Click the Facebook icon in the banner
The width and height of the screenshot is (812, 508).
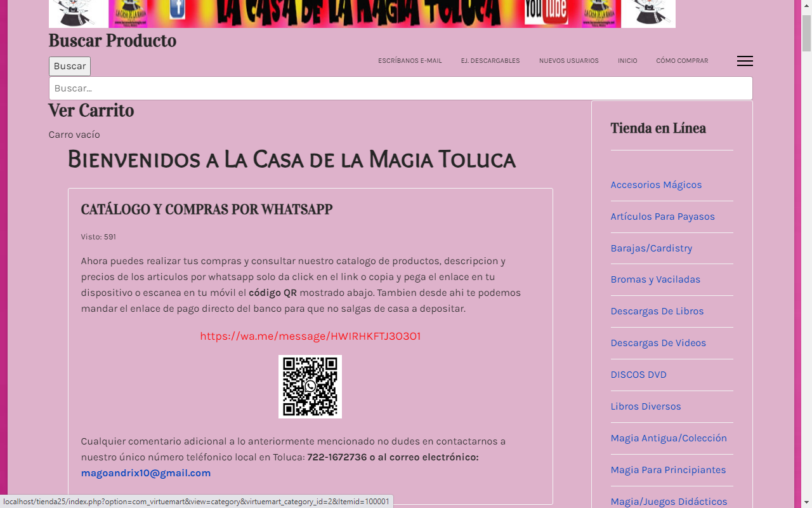(178, 10)
